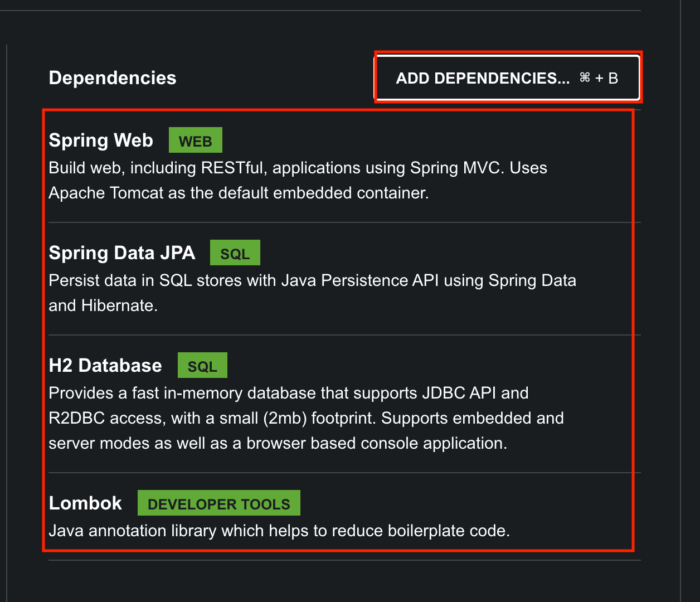Click the ADD DEPENDENCIES button
The image size is (700, 602).
point(507,77)
